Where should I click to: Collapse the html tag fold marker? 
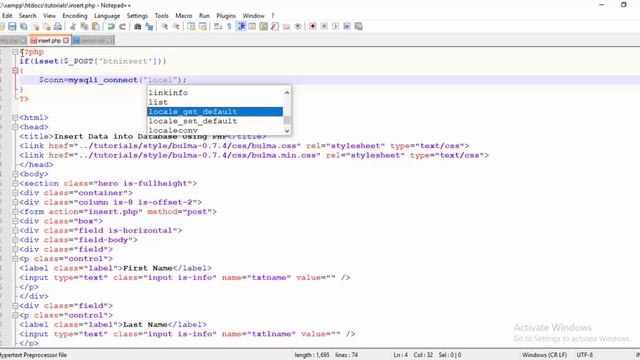tap(15, 118)
